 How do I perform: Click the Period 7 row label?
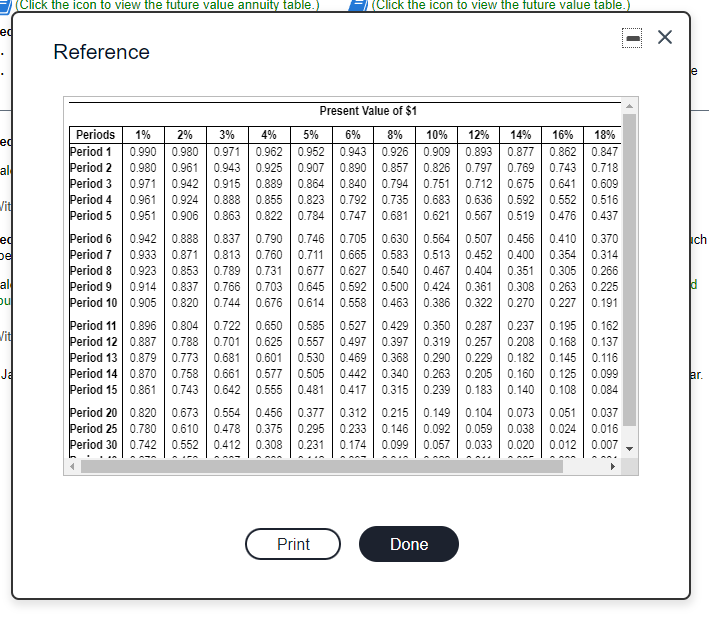click(x=91, y=255)
